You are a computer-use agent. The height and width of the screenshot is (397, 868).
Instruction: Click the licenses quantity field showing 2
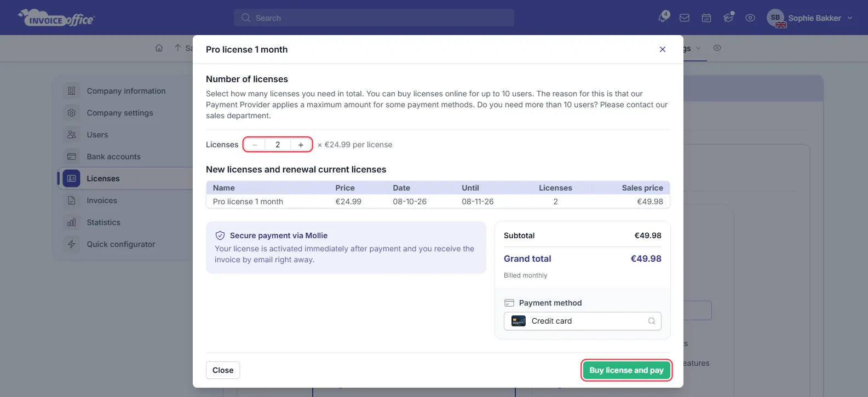(278, 145)
